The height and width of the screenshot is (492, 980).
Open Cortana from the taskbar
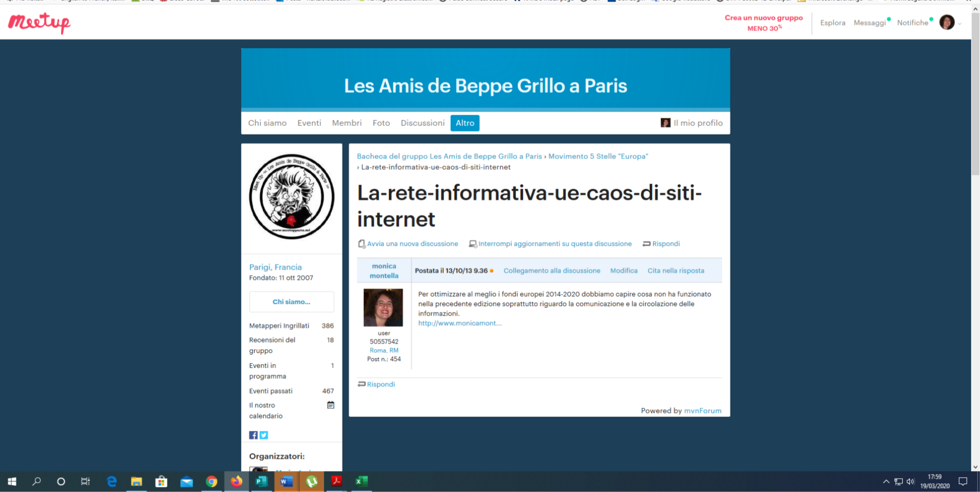click(x=61, y=481)
